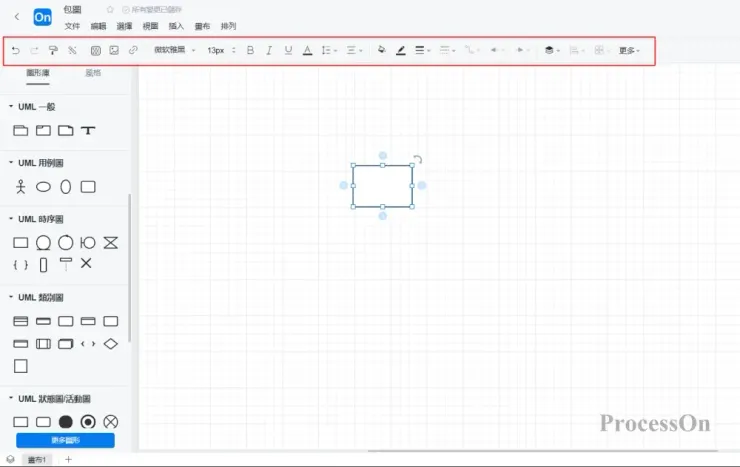Open the text alignment dropdown
The height and width of the screenshot is (467, 740).
point(354,50)
